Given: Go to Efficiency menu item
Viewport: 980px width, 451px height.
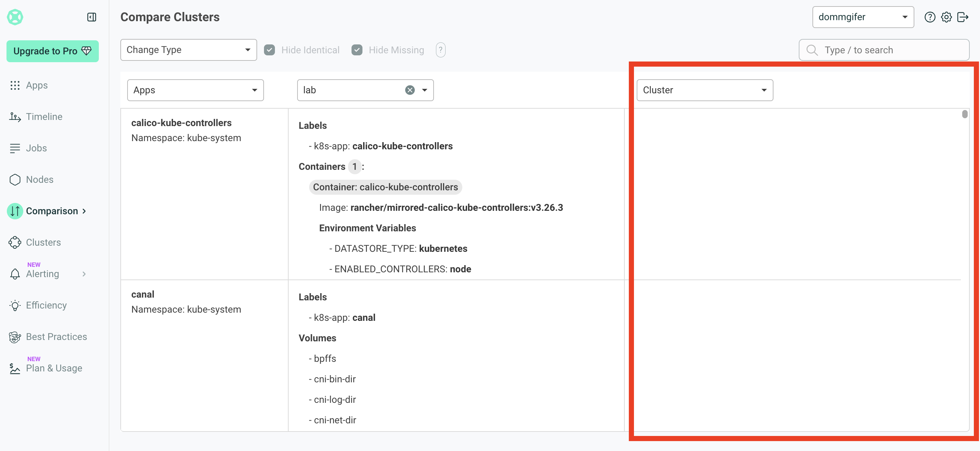Looking at the screenshot, I should 46,305.
